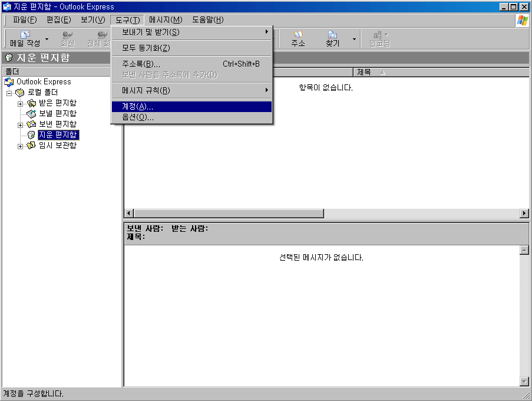Choose 주소록(B)... from the menu
Screen dimensions: 532x401
(191, 64)
